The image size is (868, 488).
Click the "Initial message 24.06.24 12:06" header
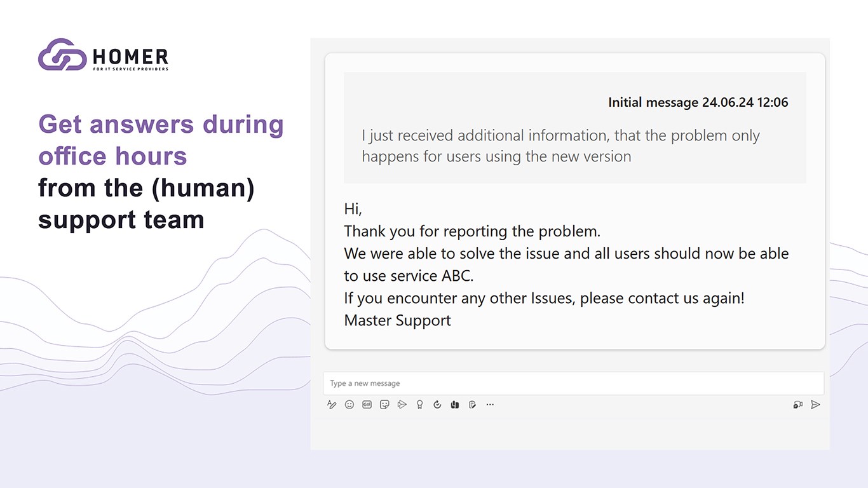click(x=698, y=102)
